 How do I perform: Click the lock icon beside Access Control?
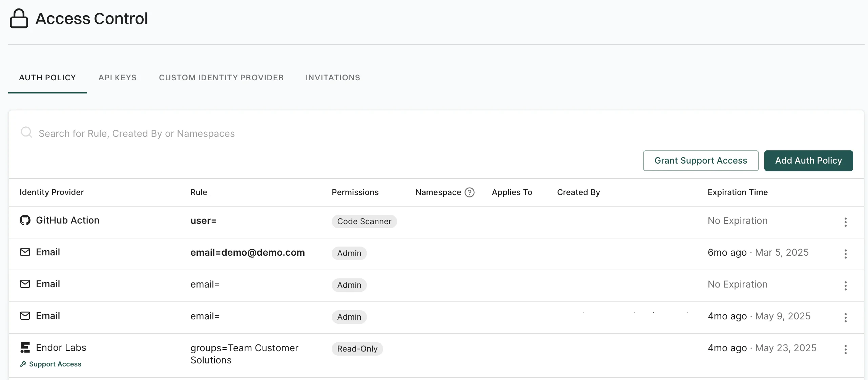point(19,19)
